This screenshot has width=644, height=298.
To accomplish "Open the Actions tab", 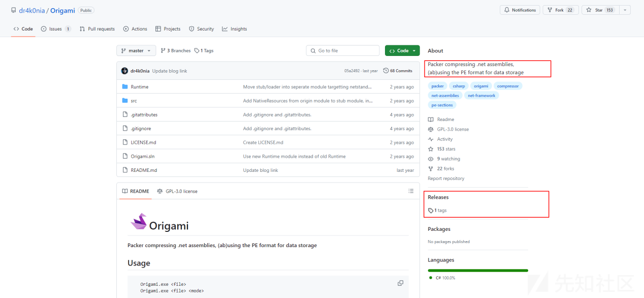I will point(135,29).
